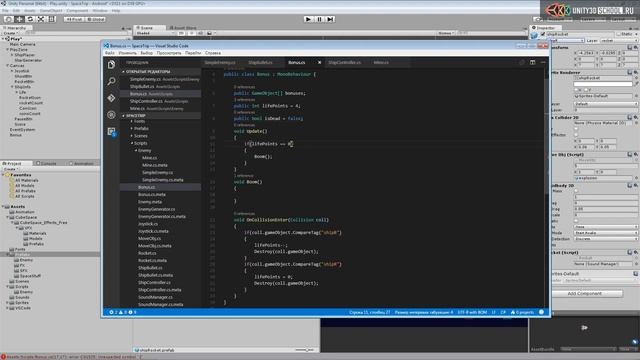Screen dimensions: 640x360
Task: Adjust Project panel icon size slider
Action: [307, 350]
